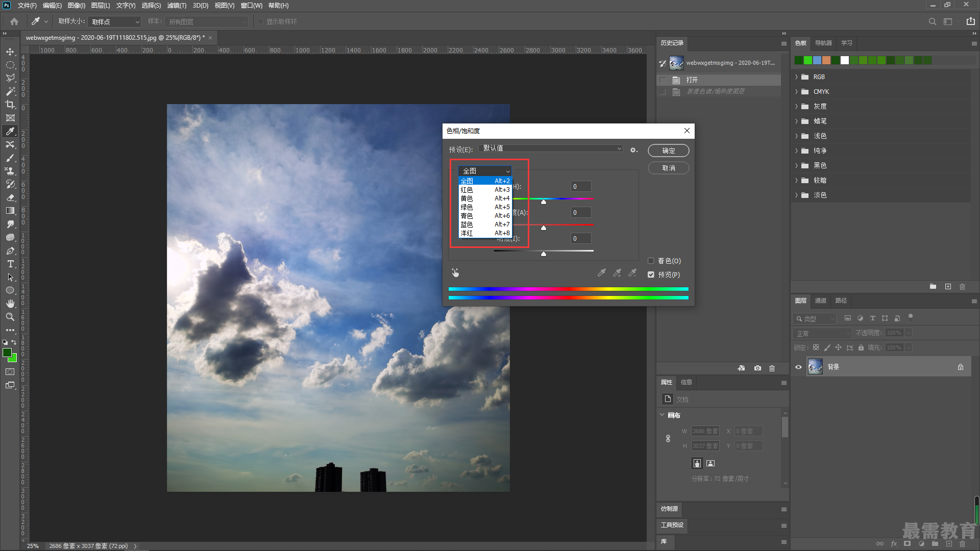Viewport: 980px width, 551px height.
Task: Click the foreground color swatch
Action: [7, 353]
